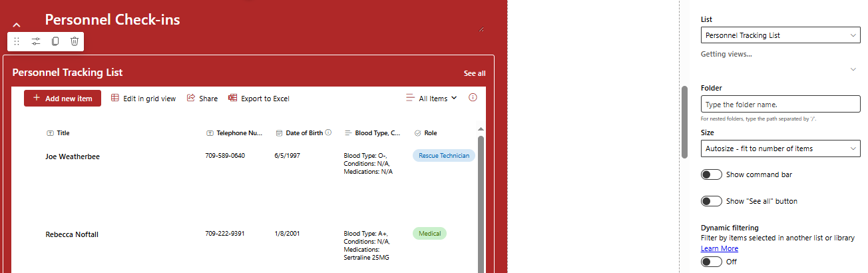This screenshot has width=868, height=273.
Task: Click the Blood Type A+ details cell
Action: point(368,246)
